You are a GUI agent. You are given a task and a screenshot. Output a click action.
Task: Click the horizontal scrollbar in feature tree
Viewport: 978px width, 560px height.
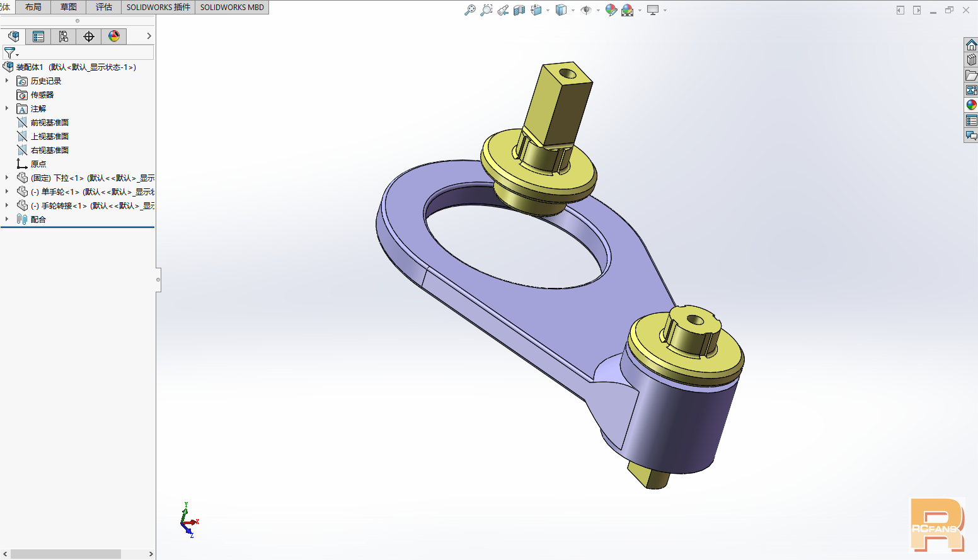coord(66,554)
